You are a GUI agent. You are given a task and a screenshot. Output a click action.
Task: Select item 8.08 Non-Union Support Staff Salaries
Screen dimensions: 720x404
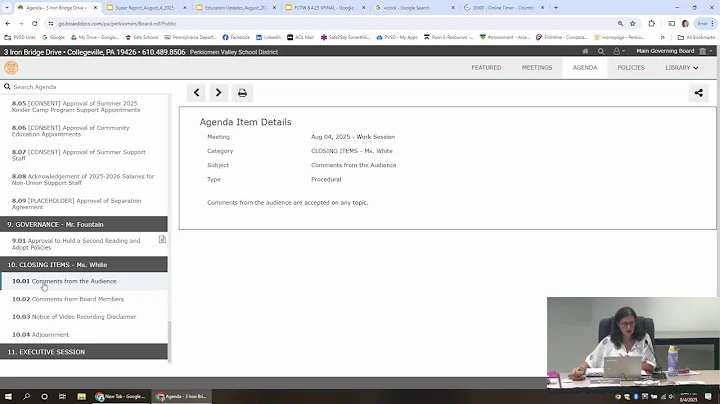tap(83, 180)
